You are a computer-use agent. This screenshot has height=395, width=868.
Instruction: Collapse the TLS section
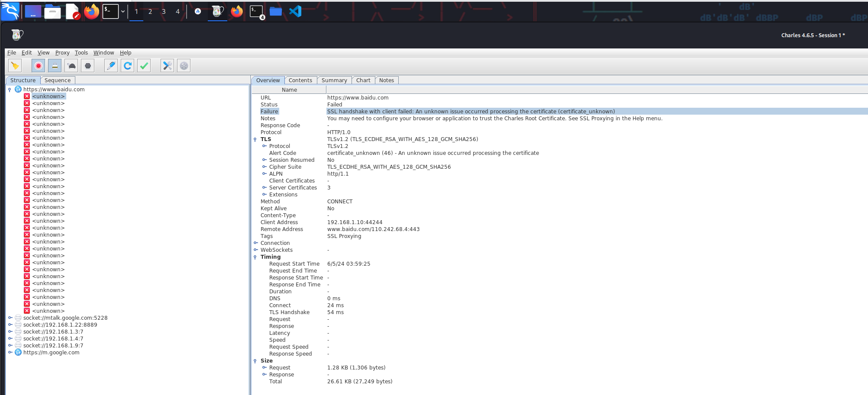255,139
